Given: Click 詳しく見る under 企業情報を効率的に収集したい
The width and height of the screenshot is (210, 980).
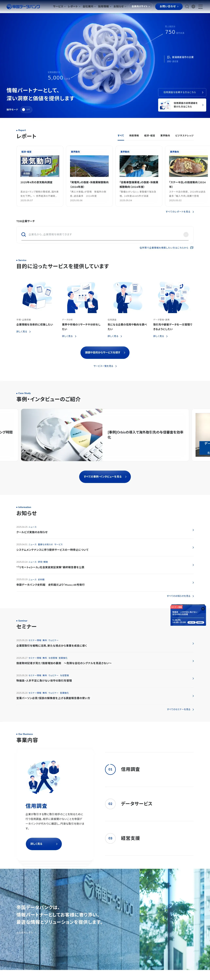Looking at the screenshot, I should point(24,332).
